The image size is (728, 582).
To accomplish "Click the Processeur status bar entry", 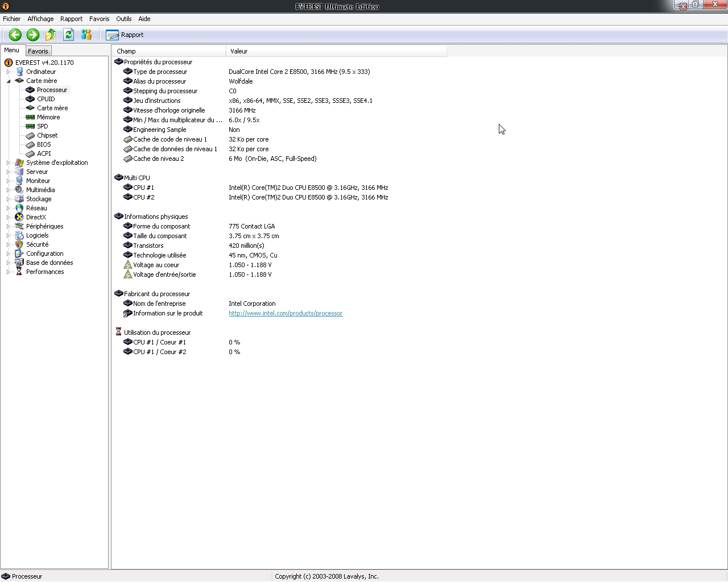I will (22, 576).
